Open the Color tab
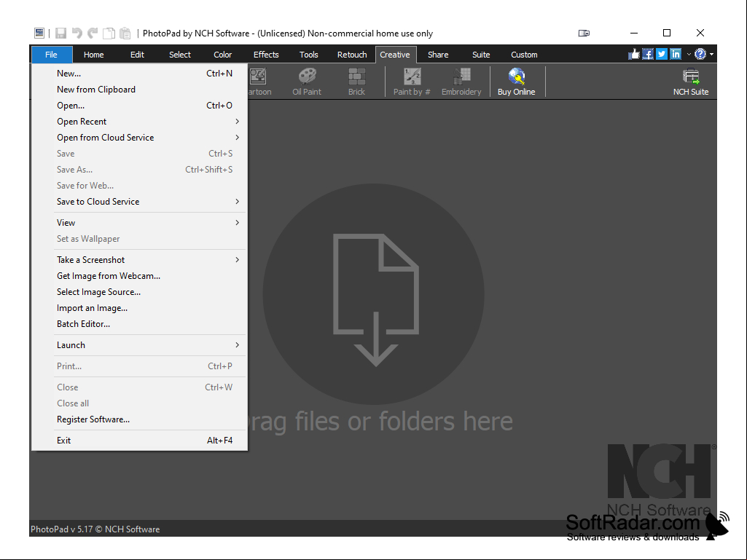This screenshot has height=560, width=747. [222, 55]
